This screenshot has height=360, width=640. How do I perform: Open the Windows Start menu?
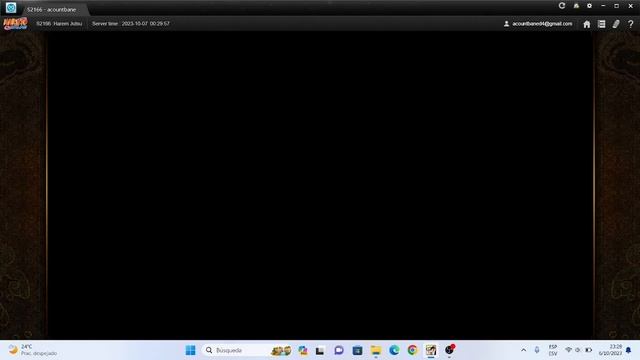[x=190, y=350]
